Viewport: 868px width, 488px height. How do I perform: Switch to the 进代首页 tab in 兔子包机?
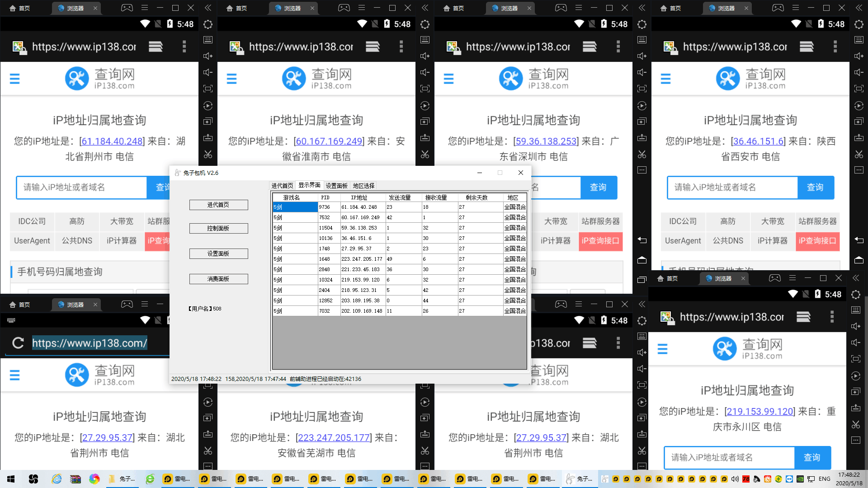(x=282, y=186)
